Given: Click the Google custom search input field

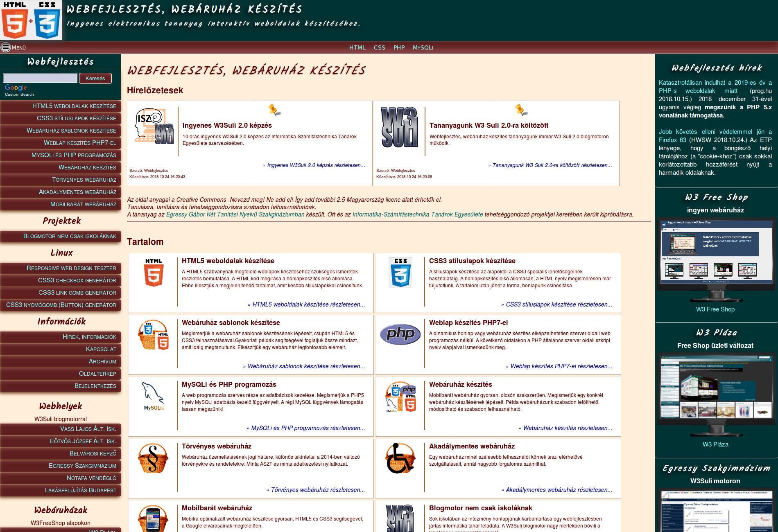Looking at the screenshot, I should [40, 78].
